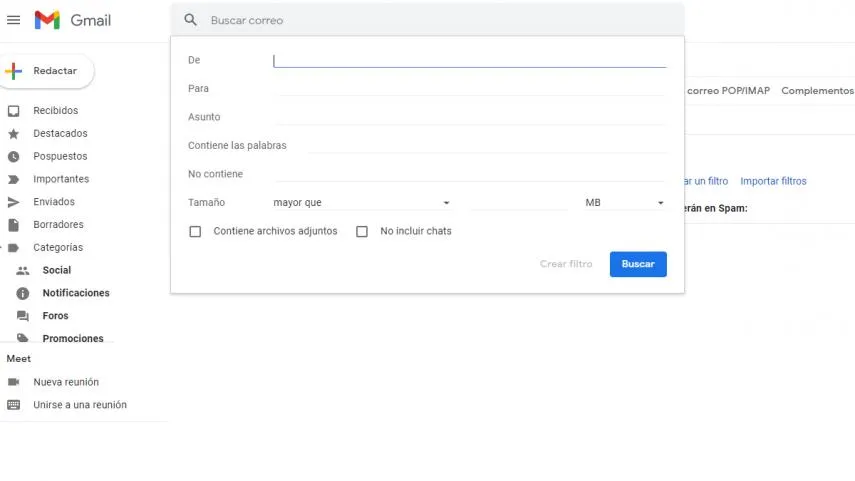Click the Foros chat icon

click(x=22, y=316)
